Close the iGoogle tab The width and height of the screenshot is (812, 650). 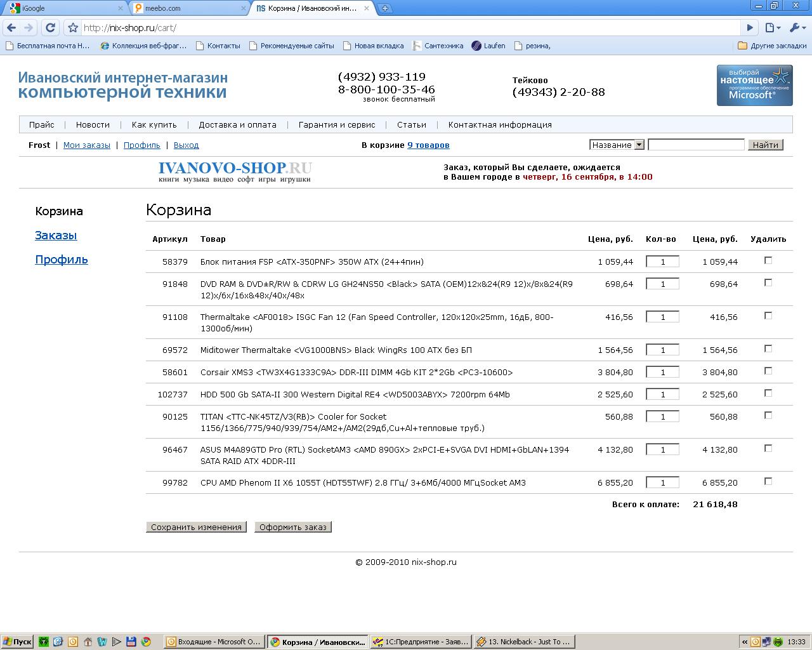[121, 8]
